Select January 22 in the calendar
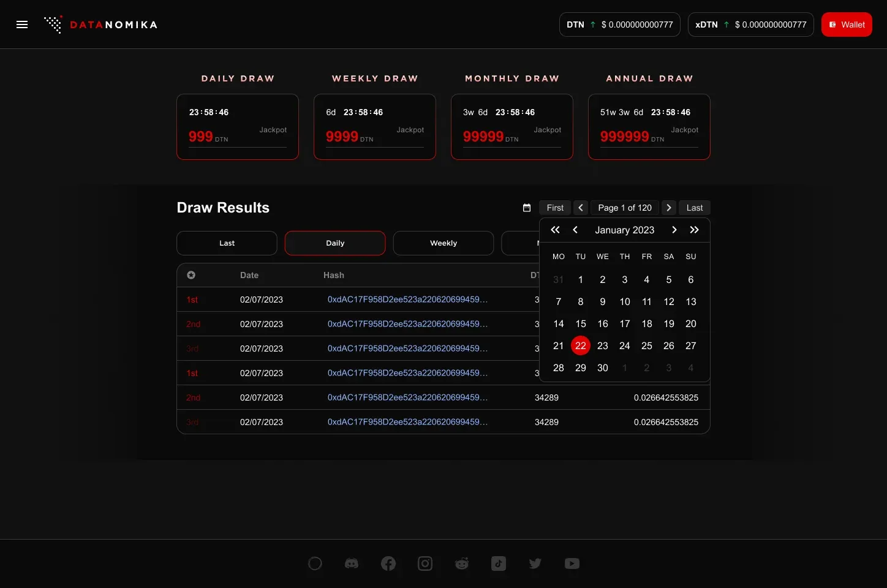Viewport: 887px width, 588px height. click(x=581, y=345)
